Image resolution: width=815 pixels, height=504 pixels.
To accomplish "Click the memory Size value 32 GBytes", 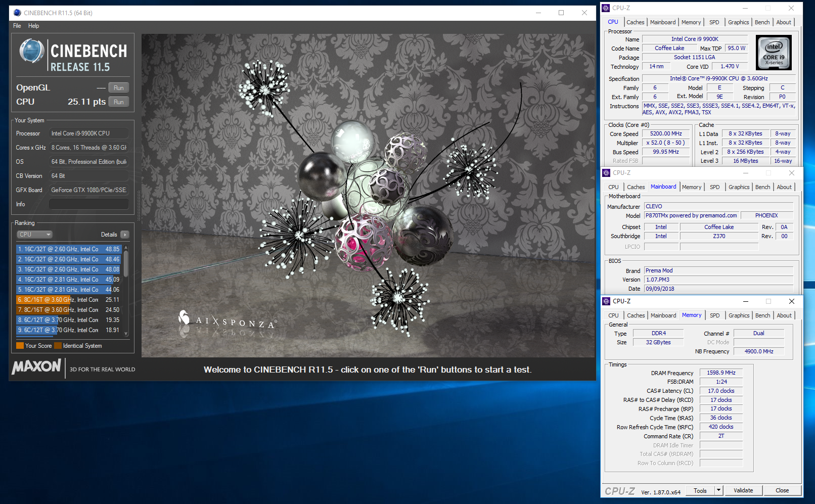I will [x=658, y=342].
